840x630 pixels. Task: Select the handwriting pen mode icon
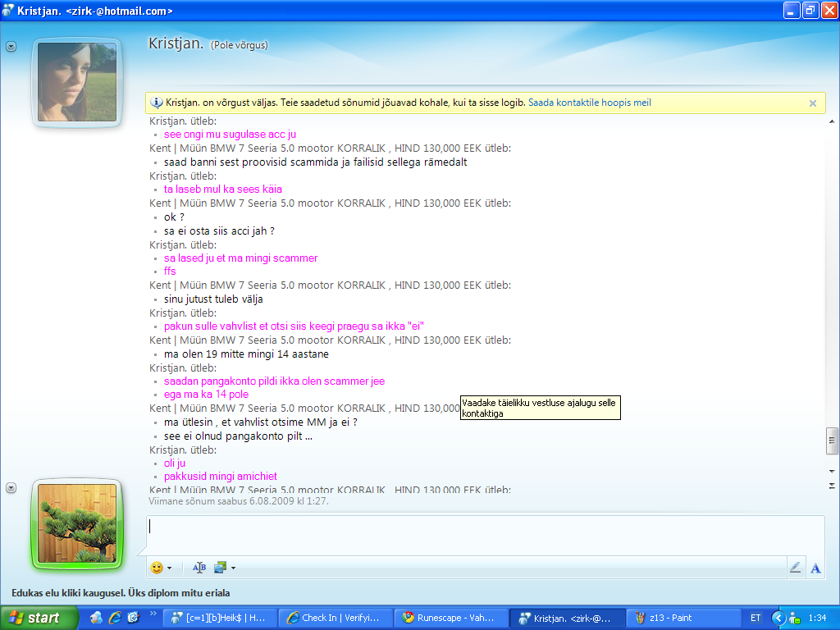795,568
